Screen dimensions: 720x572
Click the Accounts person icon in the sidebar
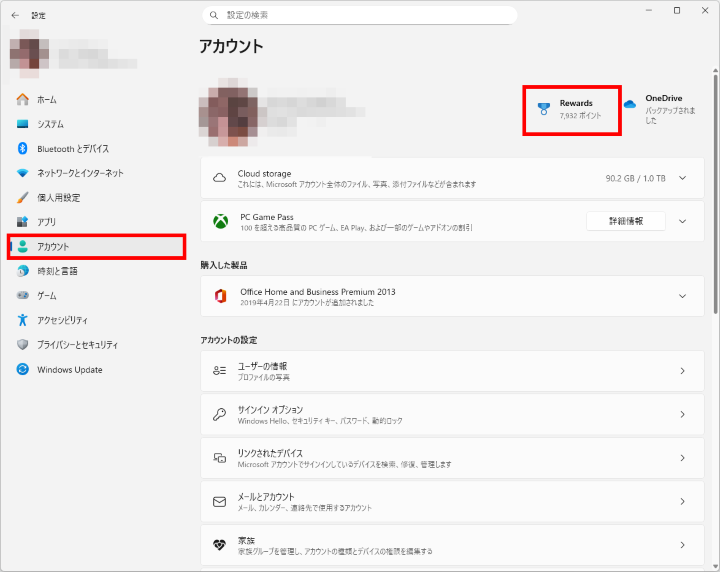click(22, 247)
